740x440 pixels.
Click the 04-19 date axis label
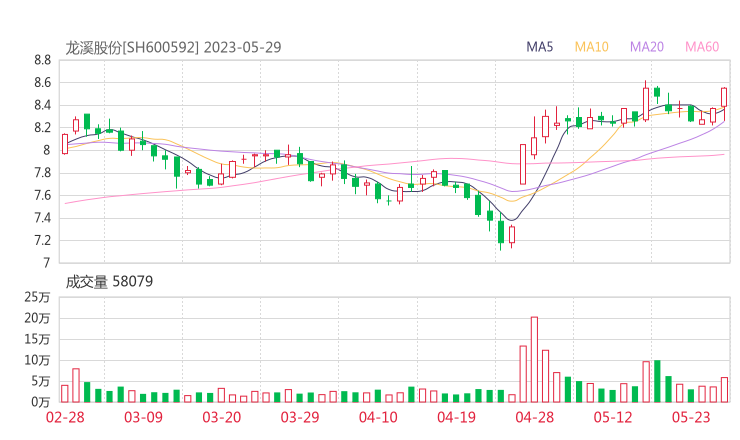coord(456,417)
